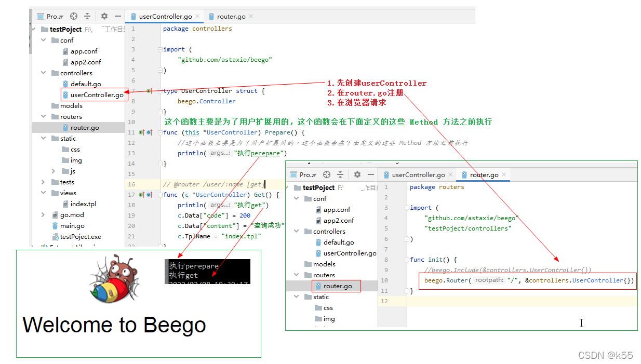Hide the Project panel with the minus icon
The image size is (641, 364).
pos(117,16)
